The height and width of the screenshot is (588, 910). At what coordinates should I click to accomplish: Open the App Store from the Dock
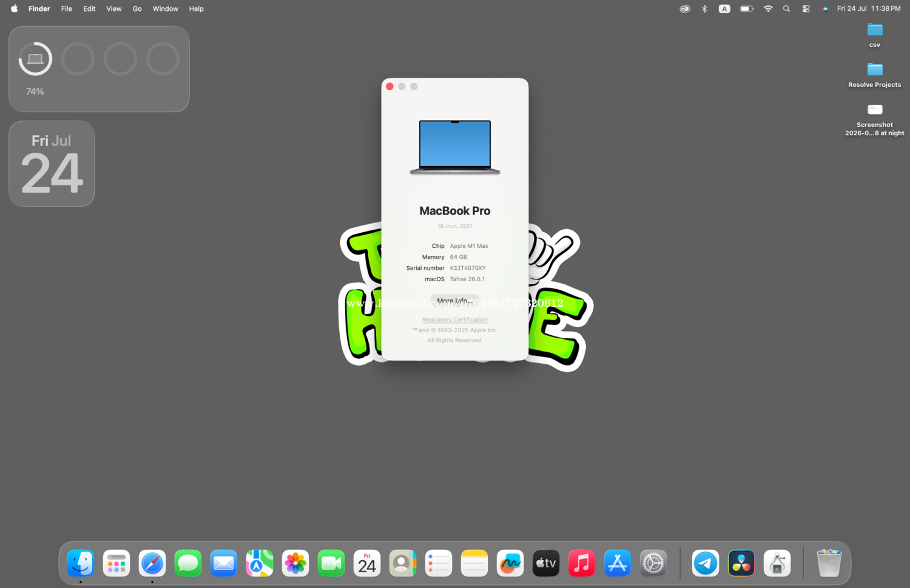click(618, 563)
